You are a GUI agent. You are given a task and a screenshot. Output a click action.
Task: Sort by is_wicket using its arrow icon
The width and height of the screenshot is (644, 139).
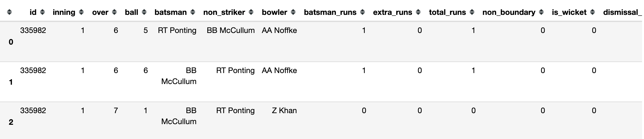592,12
